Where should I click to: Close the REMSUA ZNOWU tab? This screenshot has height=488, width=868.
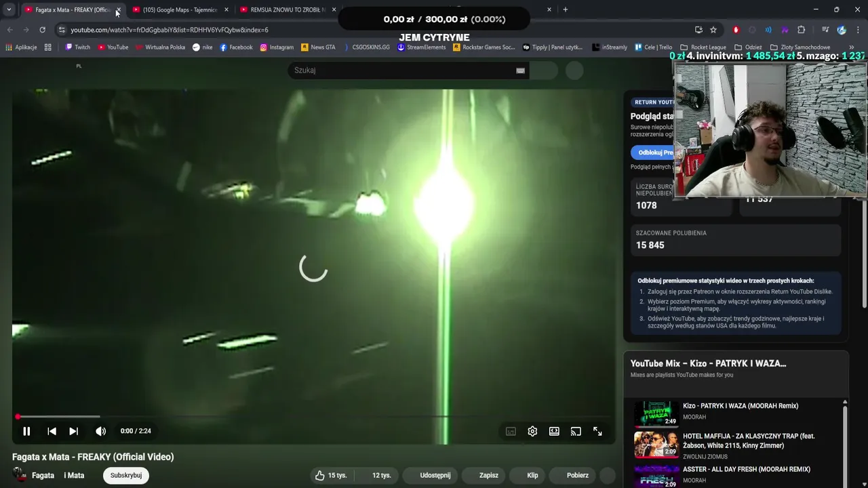334,9
